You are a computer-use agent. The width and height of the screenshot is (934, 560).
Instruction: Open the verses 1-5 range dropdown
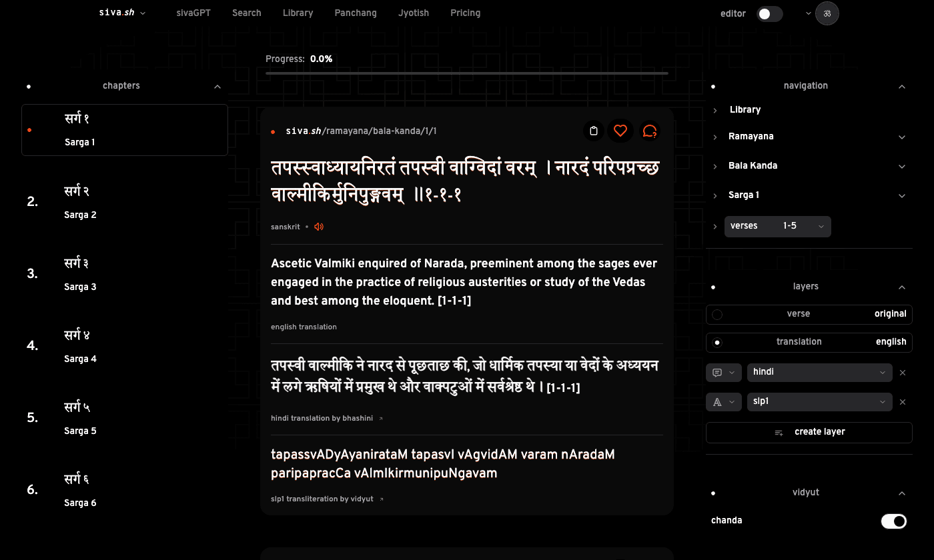pos(778,226)
